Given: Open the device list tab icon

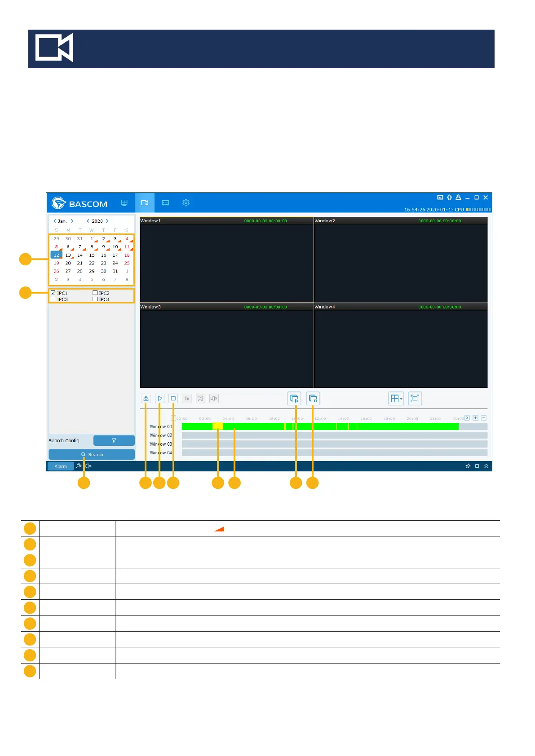Looking at the screenshot, I should click(x=165, y=203).
